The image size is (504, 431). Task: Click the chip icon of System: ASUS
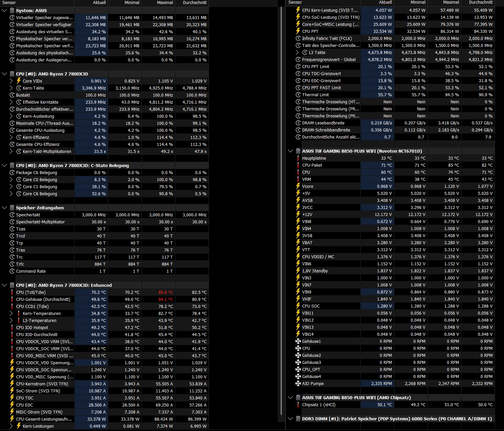[x=12, y=10]
